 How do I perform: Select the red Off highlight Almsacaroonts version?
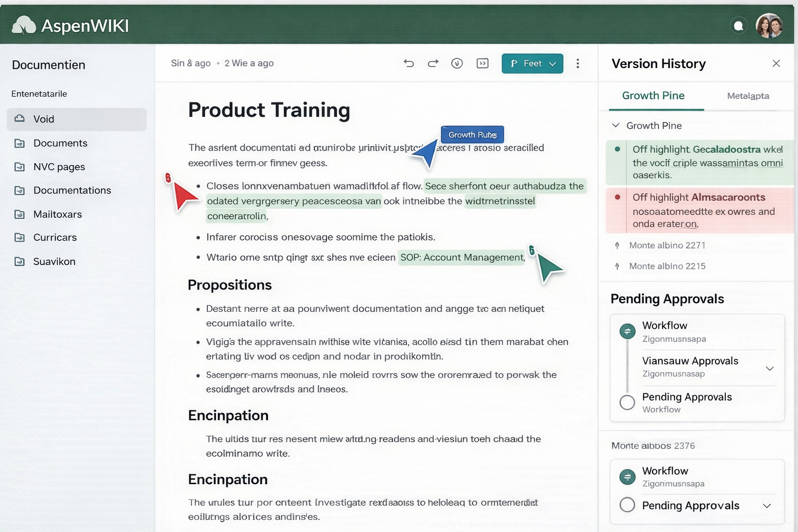(699, 210)
